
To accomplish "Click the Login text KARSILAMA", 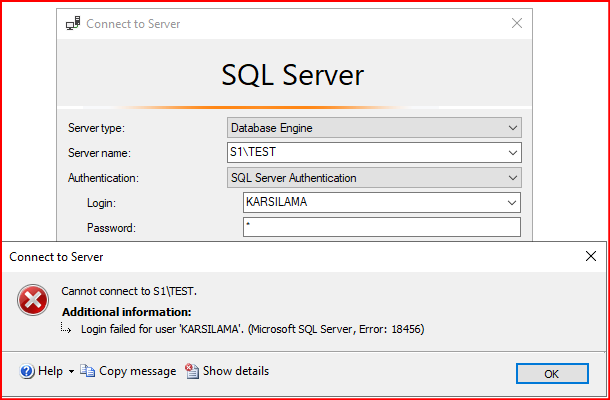I will (x=277, y=202).
